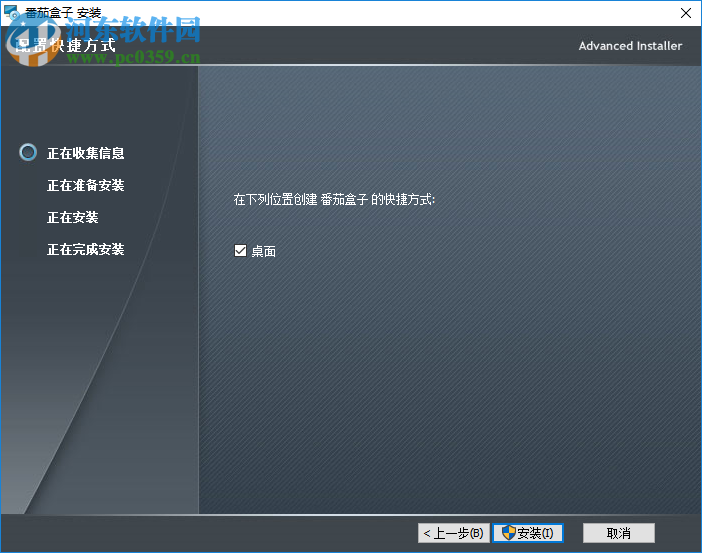Click the 在下列位置创建 番茄盒子 的快捷方式 text
The image size is (702, 553).
334,199
